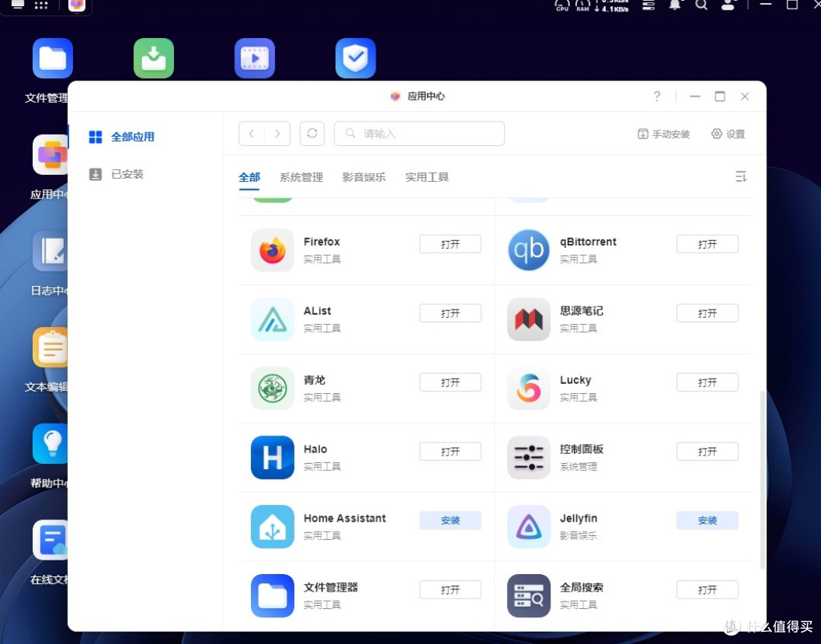Open 控制面板 with its 打开 button
This screenshot has width=821, height=644.
point(708,452)
